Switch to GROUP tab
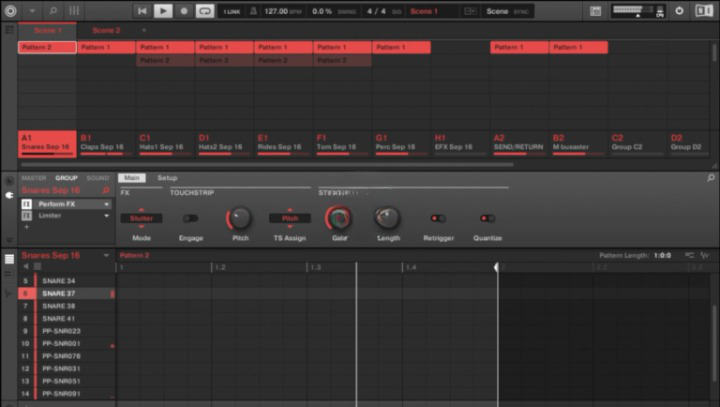720x407 pixels. click(67, 178)
